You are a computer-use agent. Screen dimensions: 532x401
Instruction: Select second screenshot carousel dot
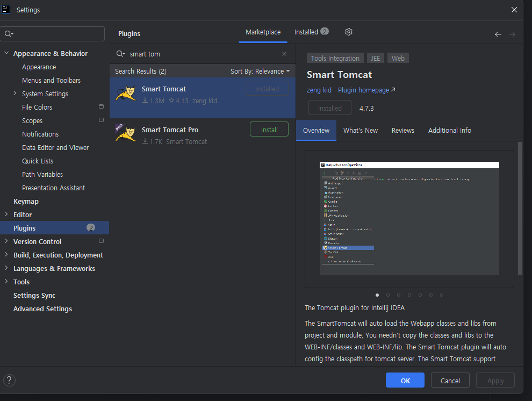click(388, 295)
